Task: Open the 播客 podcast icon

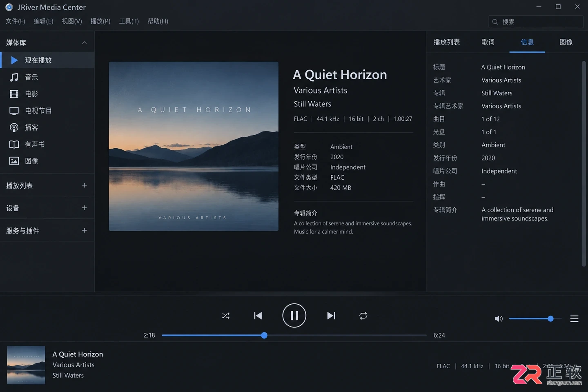Action: pyautogui.click(x=14, y=127)
